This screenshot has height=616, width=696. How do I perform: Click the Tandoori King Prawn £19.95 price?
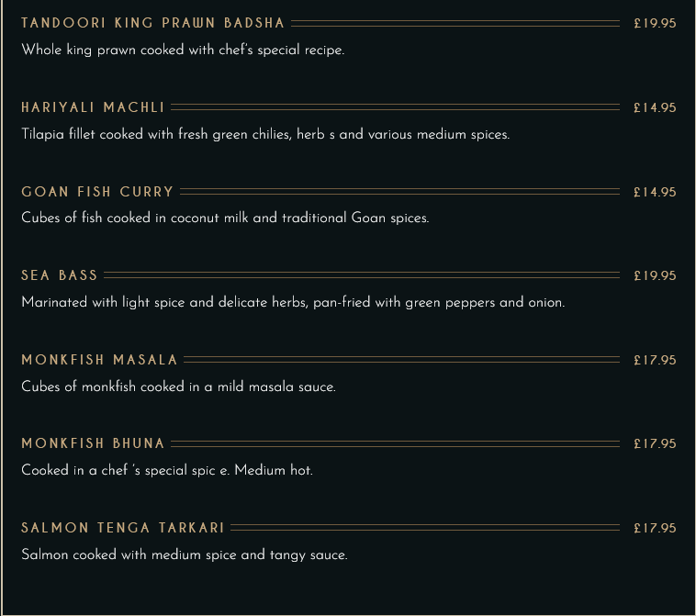[655, 23]
